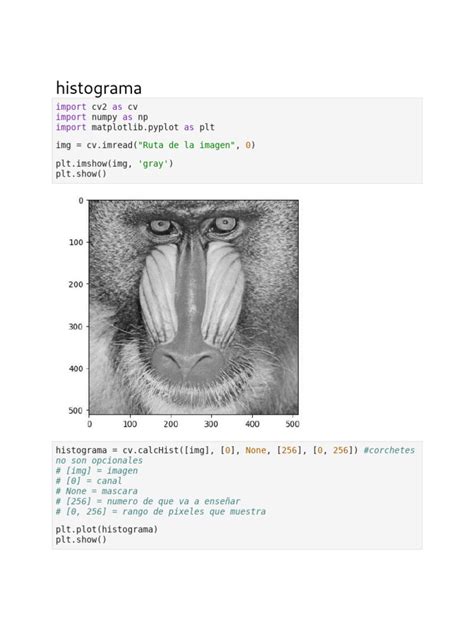Place cursor in the cv.calcHist line
This screenshot has width=474, height=632.
(235, 450)
